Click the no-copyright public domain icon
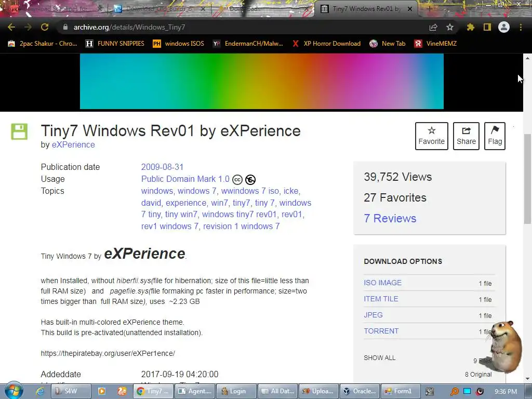 click(x=250, y=179)
